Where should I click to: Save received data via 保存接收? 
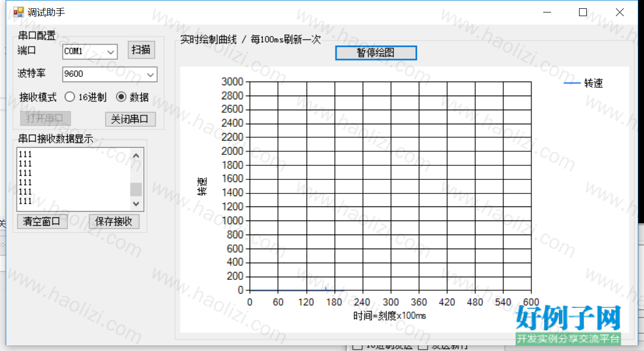(114, 222)
